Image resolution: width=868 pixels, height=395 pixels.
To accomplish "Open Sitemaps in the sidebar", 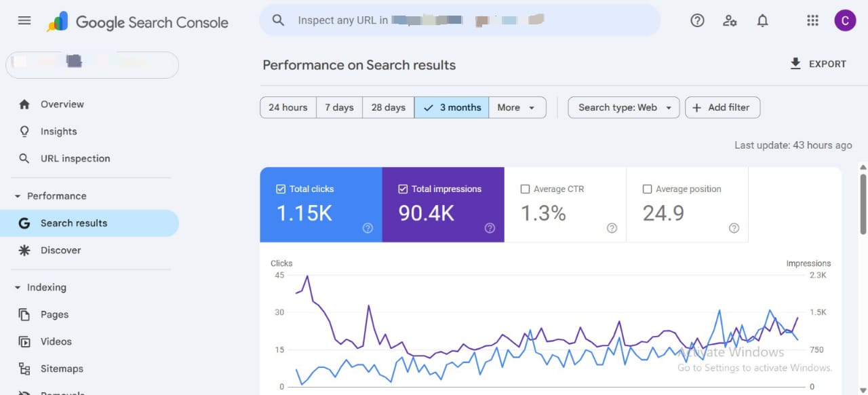I will (x=62, y=369).
